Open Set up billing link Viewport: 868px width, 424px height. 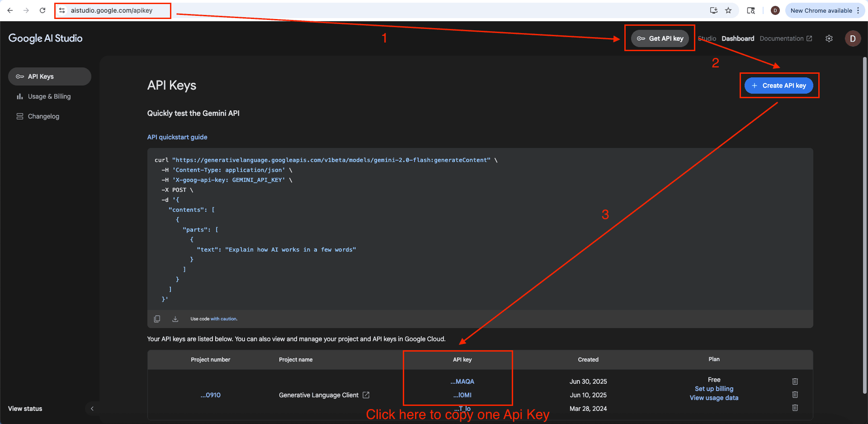pos(714,388)
